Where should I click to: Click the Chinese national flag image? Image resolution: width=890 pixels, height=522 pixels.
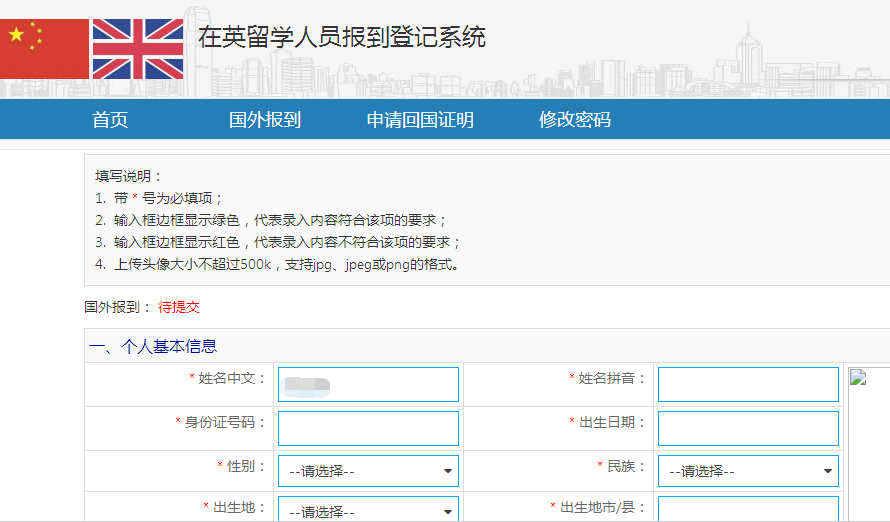tap(44, 48)
